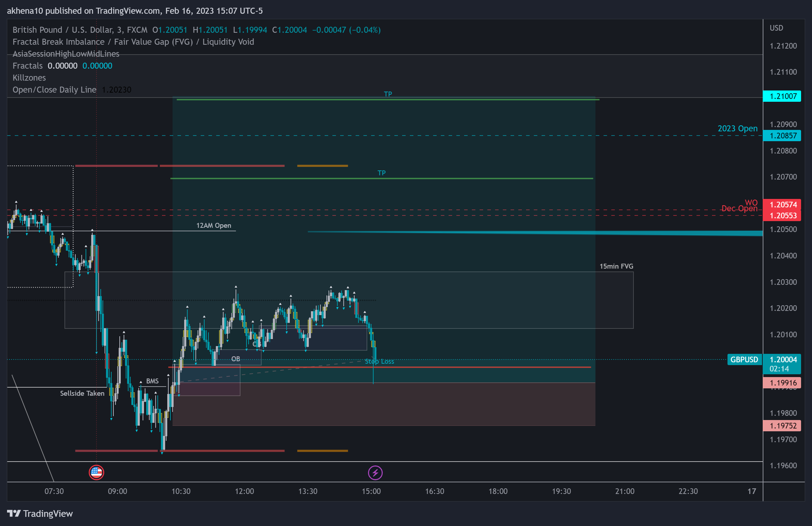Click the 1.21200 price scale tick
812x526 pixels.
click(783, 46)
